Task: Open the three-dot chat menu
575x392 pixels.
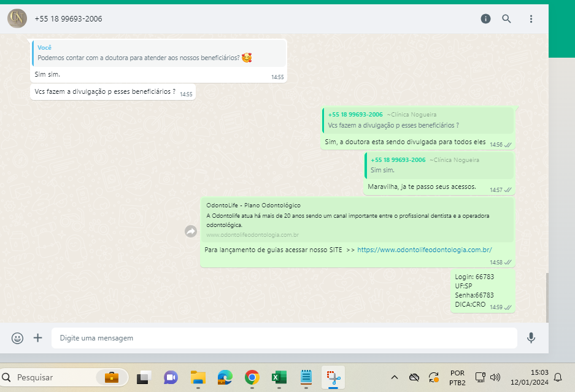Action: (531, 19)
